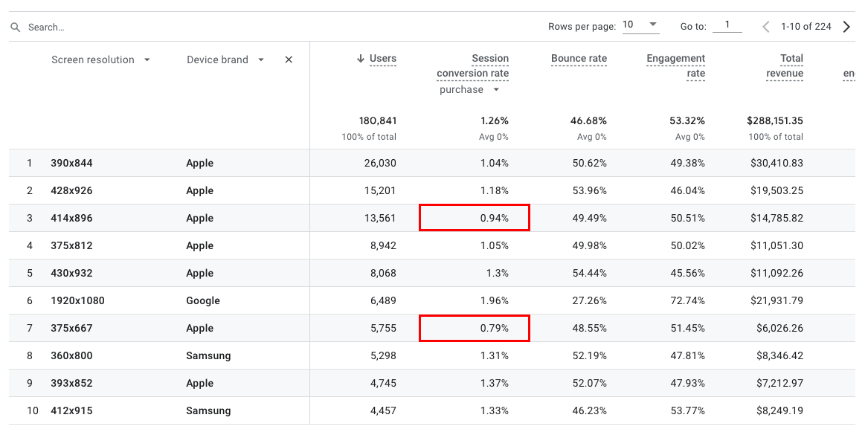868x435 pixels.
Task: Click the 72.74% engagement rate cell
Action: (687, 301)
